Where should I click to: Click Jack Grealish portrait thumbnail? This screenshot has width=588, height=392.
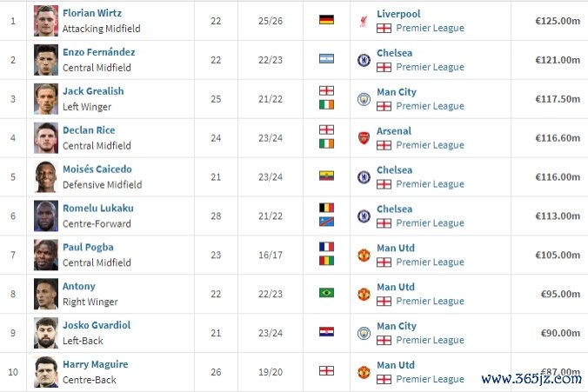tap(46, 98)
